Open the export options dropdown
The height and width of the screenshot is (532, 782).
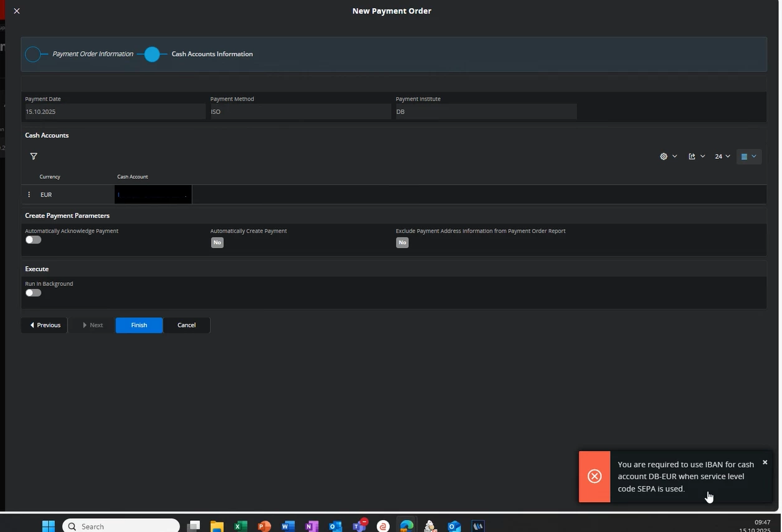coord(697,156)
